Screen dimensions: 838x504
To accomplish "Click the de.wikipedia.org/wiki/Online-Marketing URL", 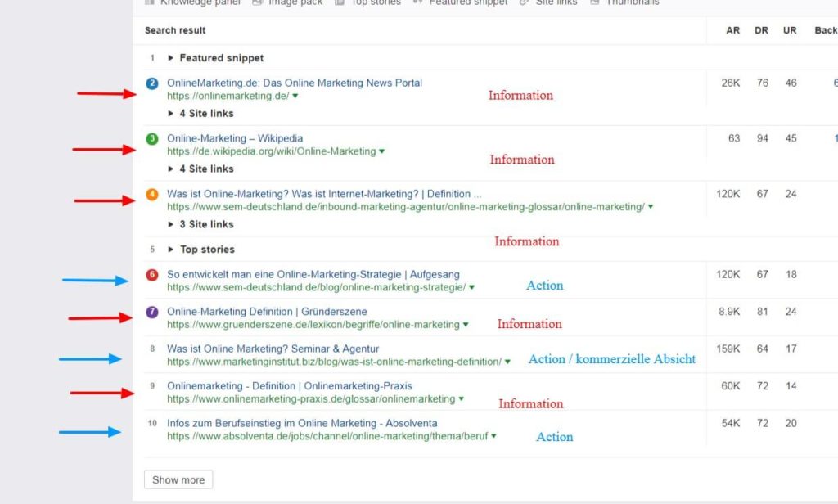I will pyautogui.click(x=272, y=151).
